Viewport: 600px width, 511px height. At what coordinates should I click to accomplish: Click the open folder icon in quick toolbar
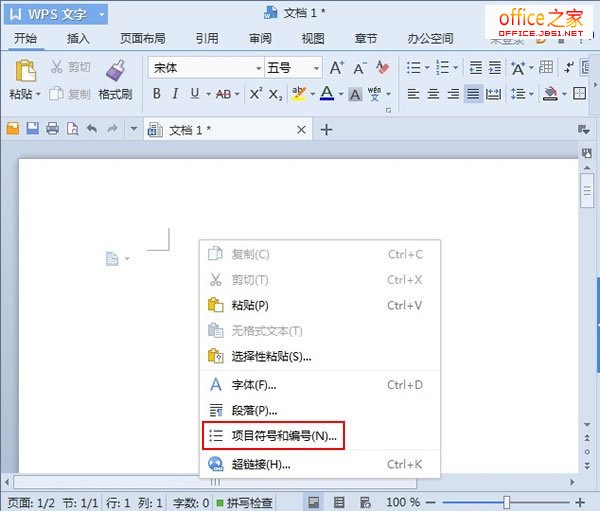(13, 128)
